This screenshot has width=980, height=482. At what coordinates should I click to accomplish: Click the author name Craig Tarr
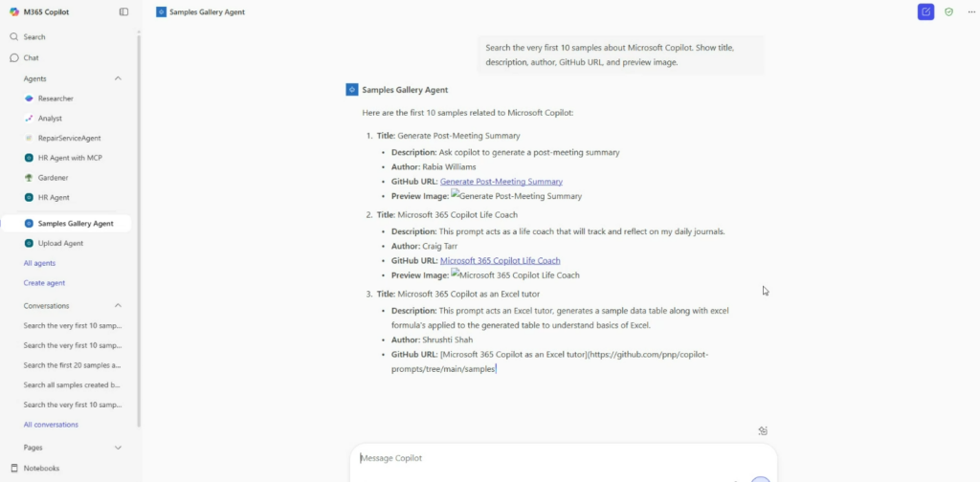[x=440, y=246]
